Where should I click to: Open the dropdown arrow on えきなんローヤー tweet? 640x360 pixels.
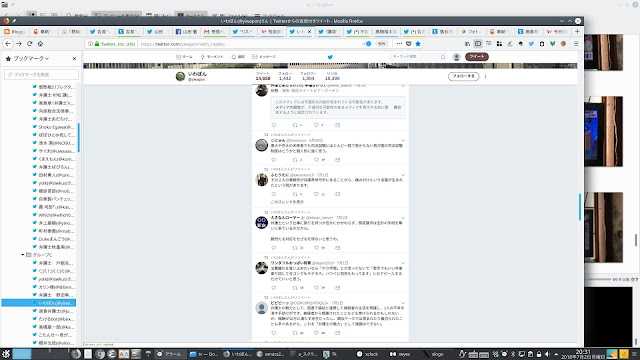(x=403, y=218)
